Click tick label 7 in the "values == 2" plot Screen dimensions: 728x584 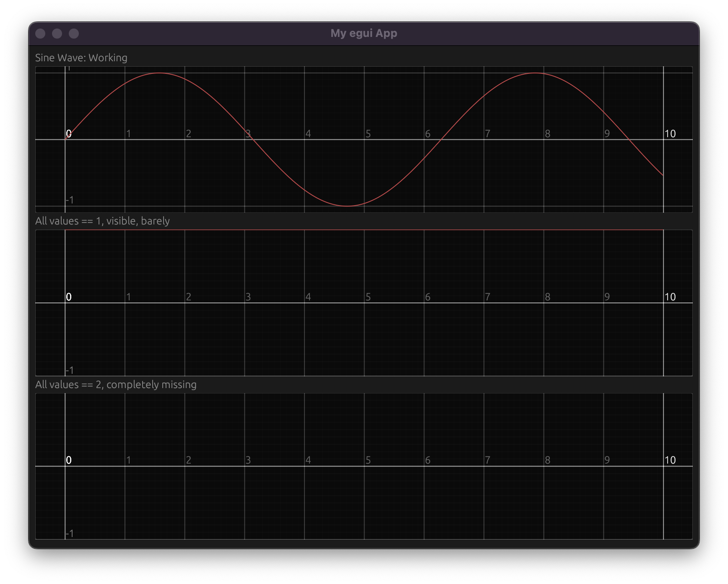pos(488,460)
